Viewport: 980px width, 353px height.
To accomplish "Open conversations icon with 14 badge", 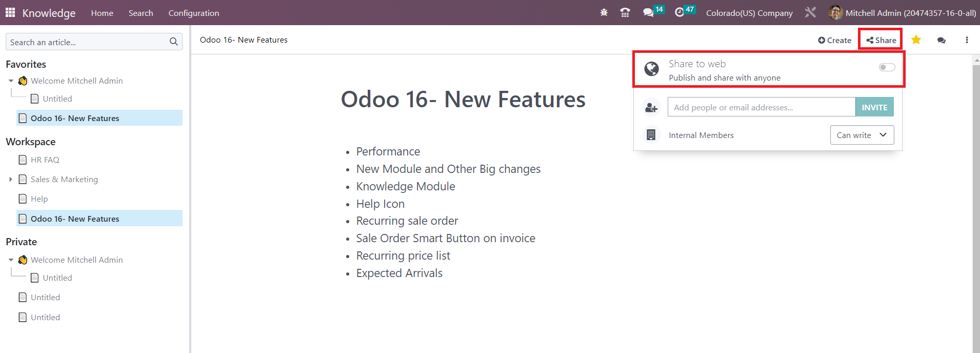I will (x=653, y=12).
